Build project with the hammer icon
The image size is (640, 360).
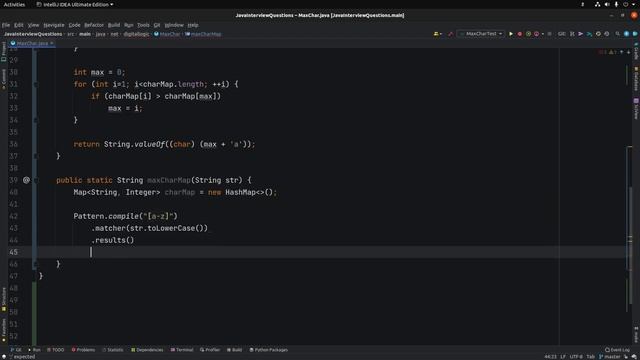pyautogui.click(x=450, y=34)
